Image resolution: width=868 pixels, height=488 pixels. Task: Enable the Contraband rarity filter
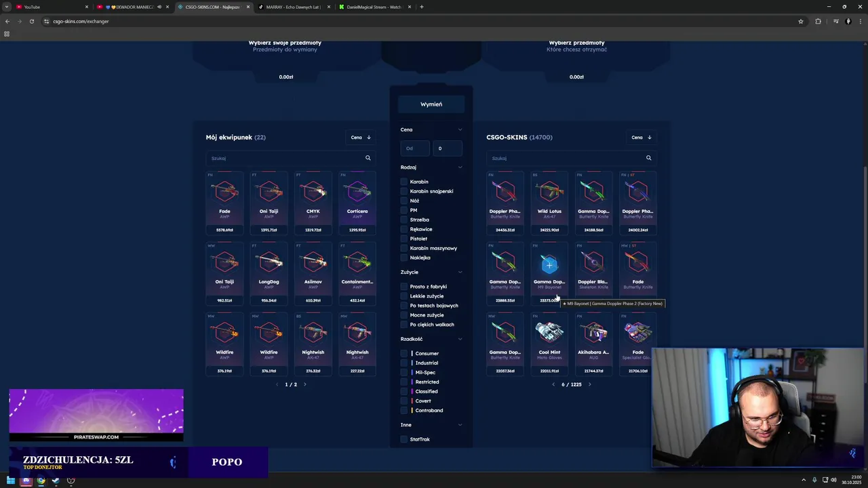pos(404,410)
